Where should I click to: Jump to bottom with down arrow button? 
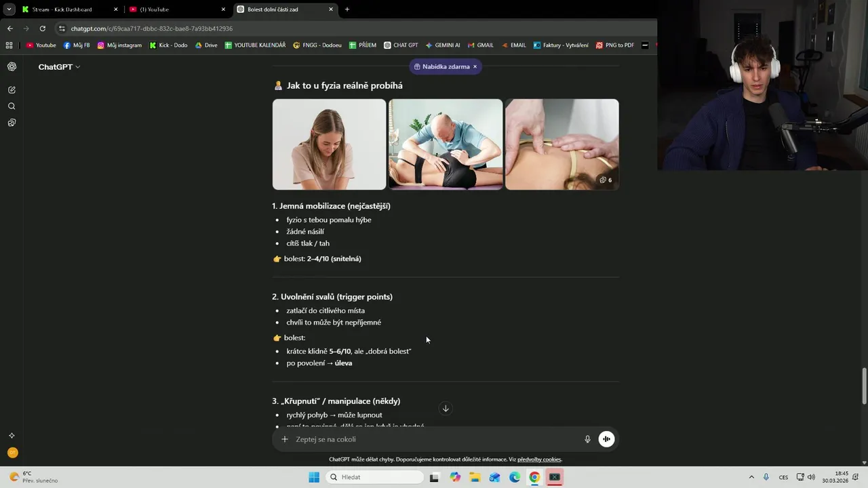click(446, 408)
